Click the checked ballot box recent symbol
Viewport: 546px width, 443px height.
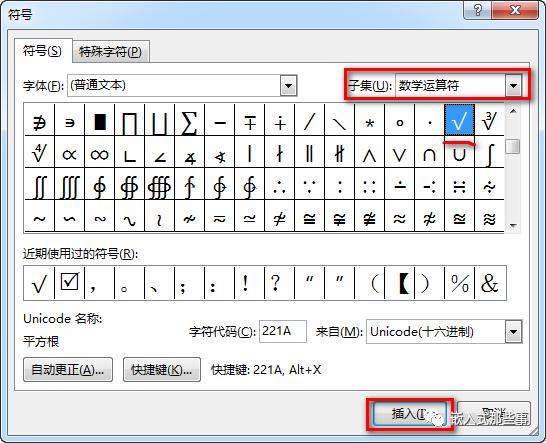(x=69, y=283)
